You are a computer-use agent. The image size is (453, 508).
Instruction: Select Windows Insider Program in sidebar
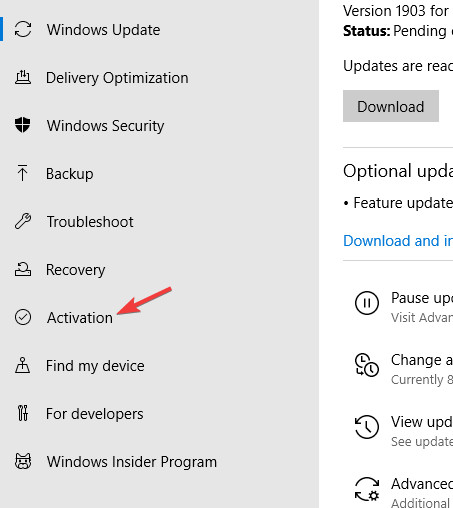click(132, 462)
